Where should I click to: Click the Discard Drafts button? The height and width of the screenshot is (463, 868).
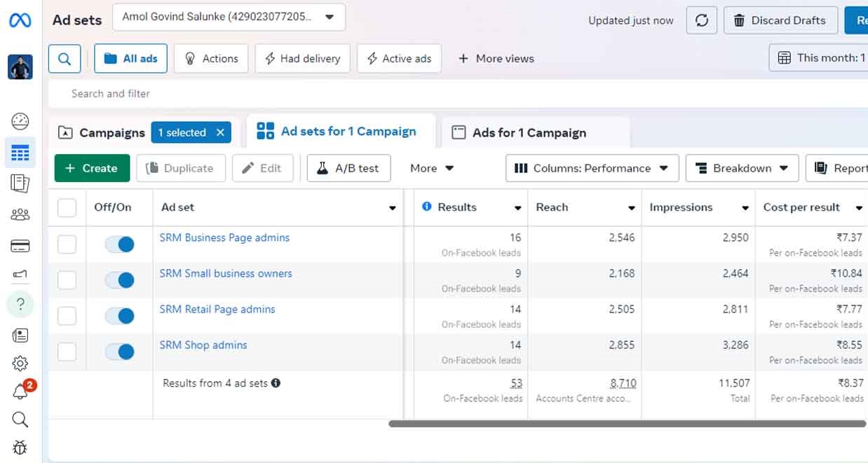[780, 20]
